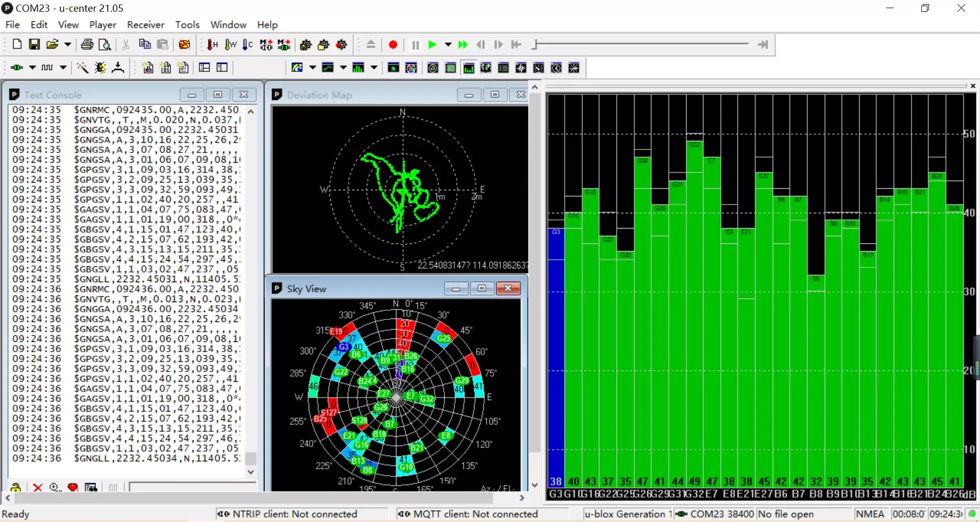Toggle the green receiver connection icon
The image size is (980, 522).
pyautogui.click(x=17, y=68)
